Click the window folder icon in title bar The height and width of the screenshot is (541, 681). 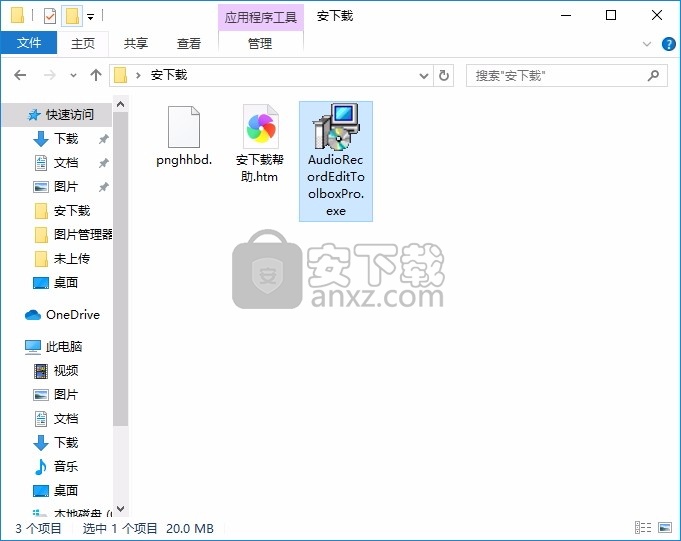tap(17, 16)
